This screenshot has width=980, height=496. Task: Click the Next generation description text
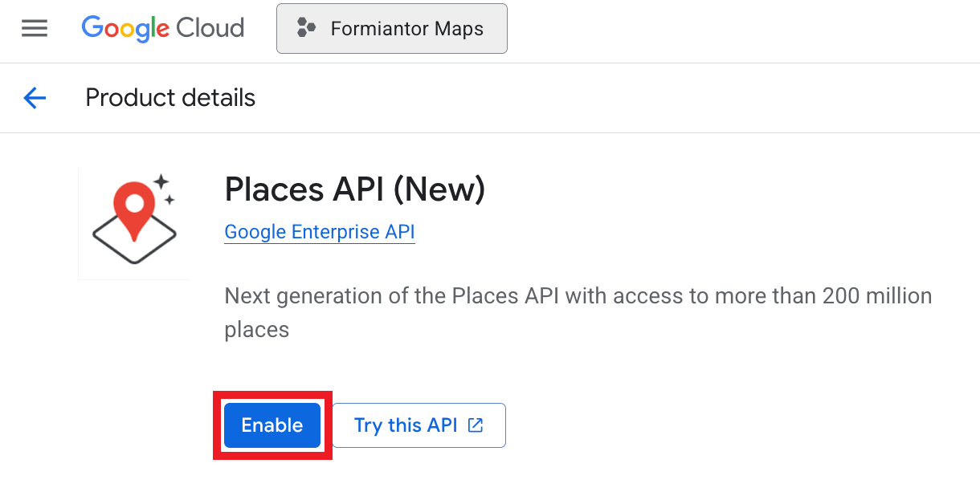578,312
